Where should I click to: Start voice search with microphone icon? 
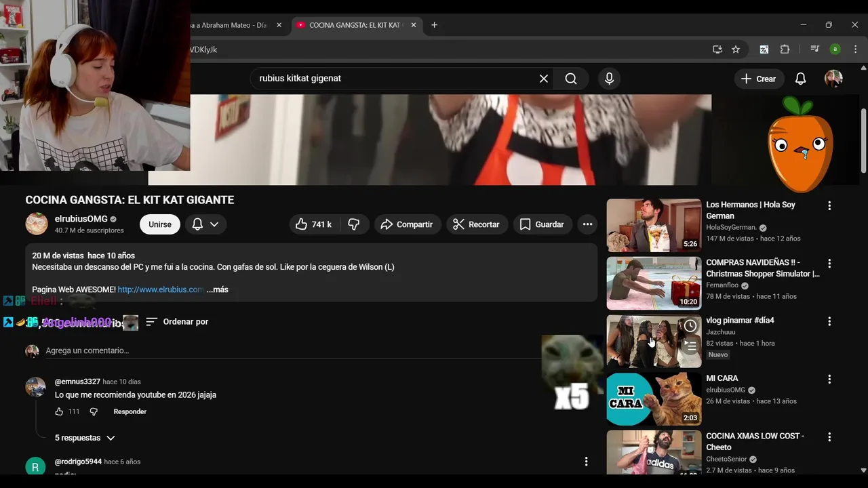click(609, 79)
